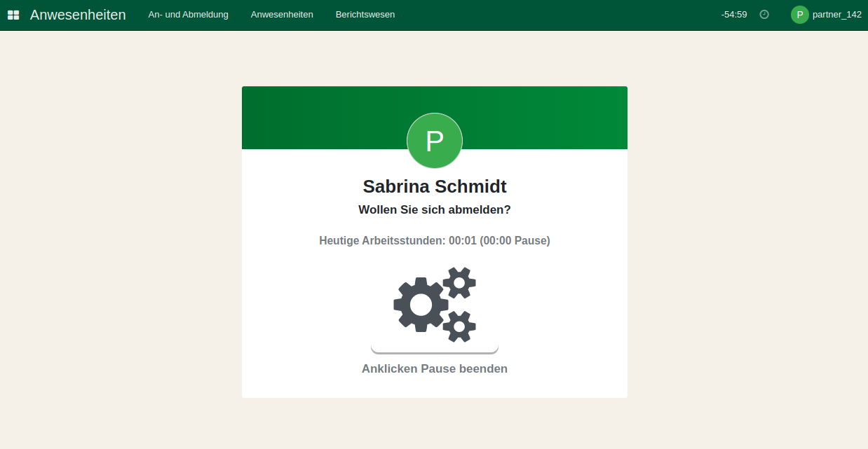Click the clock activities icon

coord(764,15)
